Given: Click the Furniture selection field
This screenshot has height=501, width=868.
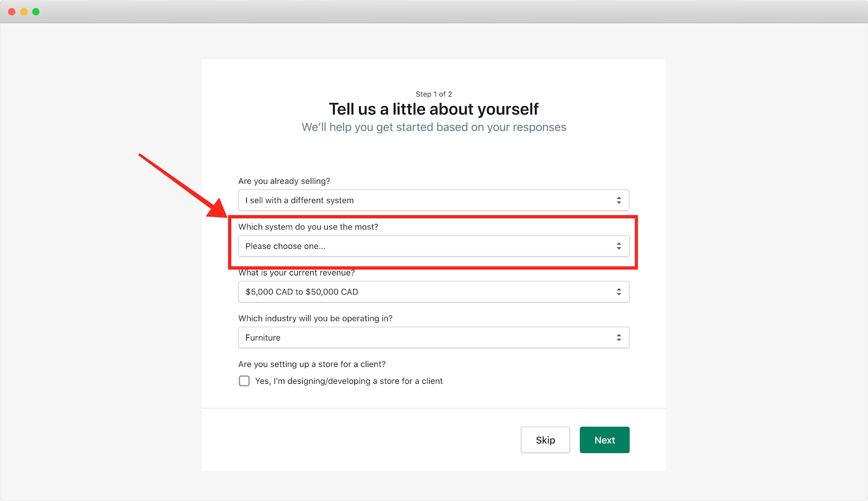Looking at the screenshot, I should click(380, 337).
